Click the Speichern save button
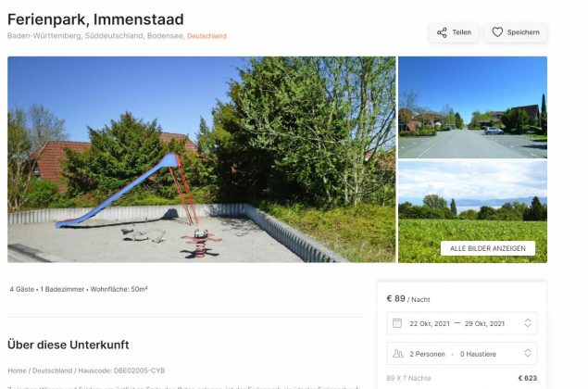The image size is (588, 389). click(516, 32)
